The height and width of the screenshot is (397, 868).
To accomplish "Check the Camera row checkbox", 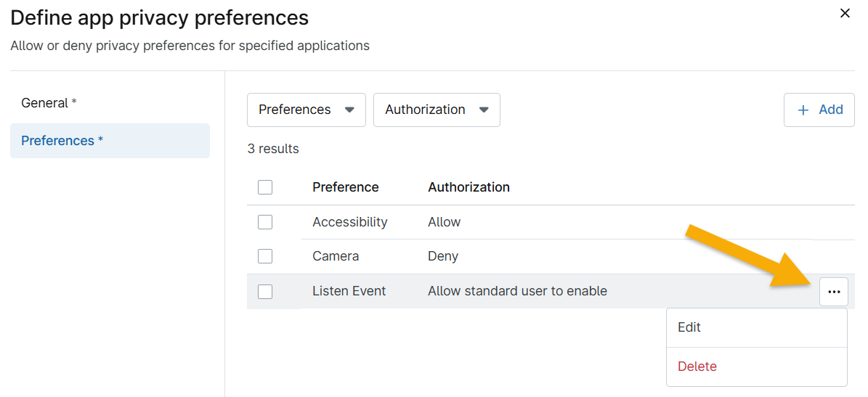I will [x=265, y=256].
